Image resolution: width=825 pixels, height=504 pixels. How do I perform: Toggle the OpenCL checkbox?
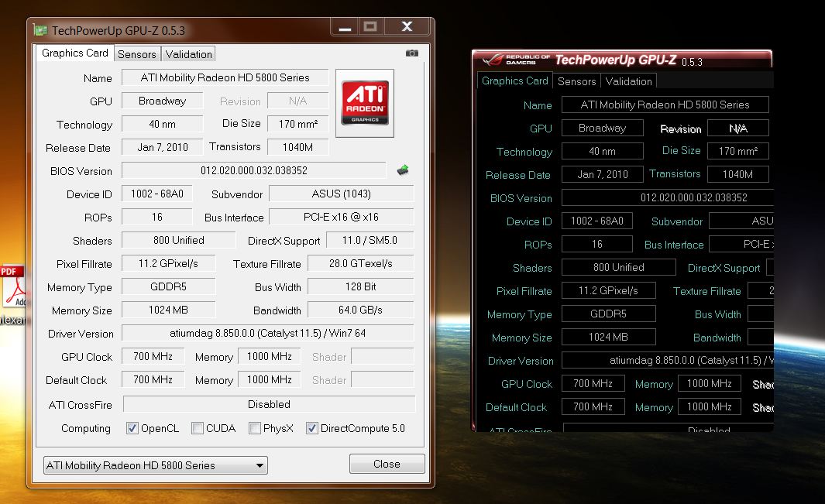132,428
